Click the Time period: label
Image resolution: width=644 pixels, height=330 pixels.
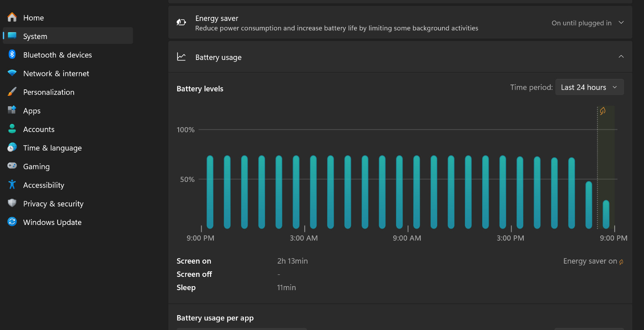tap(531, 87)
